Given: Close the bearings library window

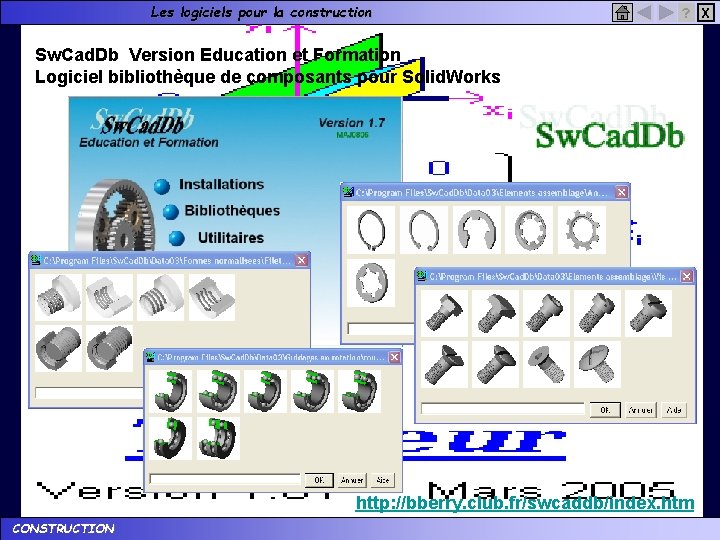Looking at the screenshot, I should click(x=394, y=357).
